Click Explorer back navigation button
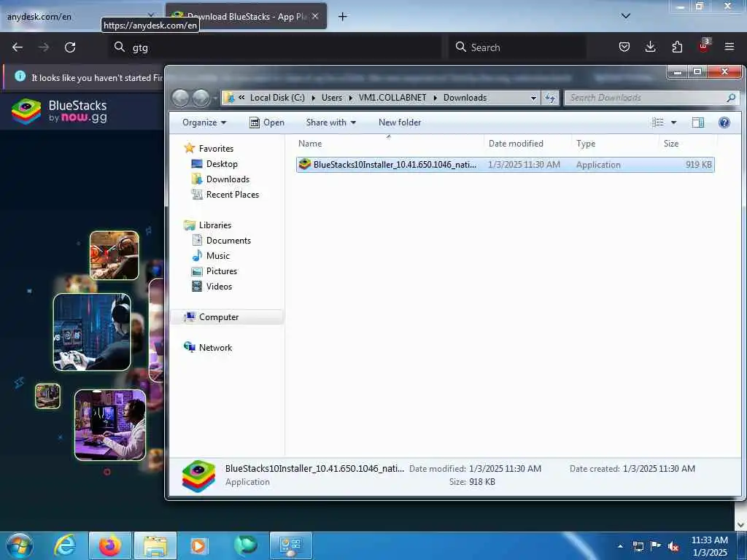This screenshot has width=747, height=560. pos(181,98)
